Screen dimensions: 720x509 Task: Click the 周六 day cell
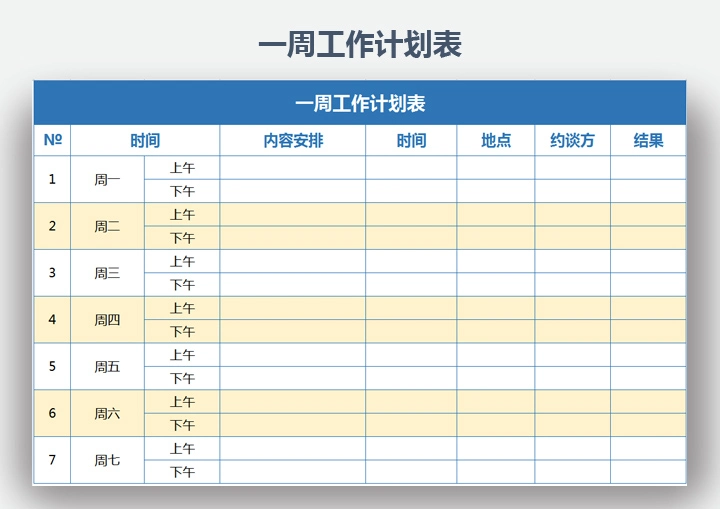pos(107,413)
